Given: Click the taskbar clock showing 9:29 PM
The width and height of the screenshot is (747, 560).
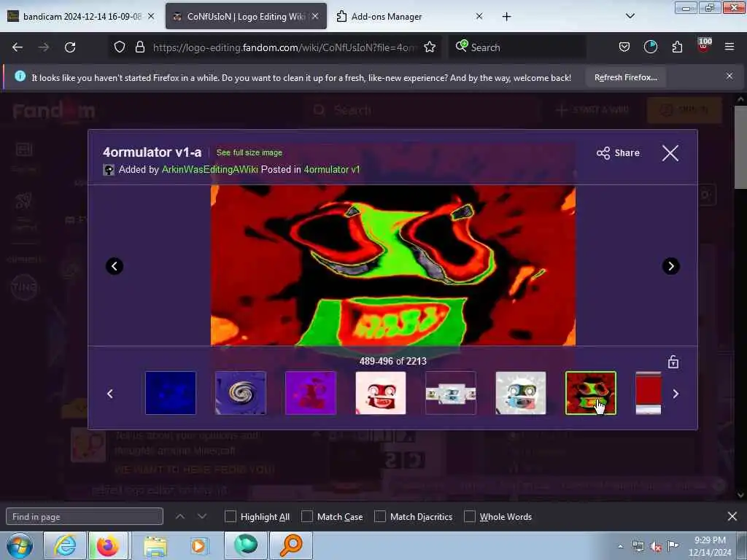Looking at the screenshot, I should 710,546.
